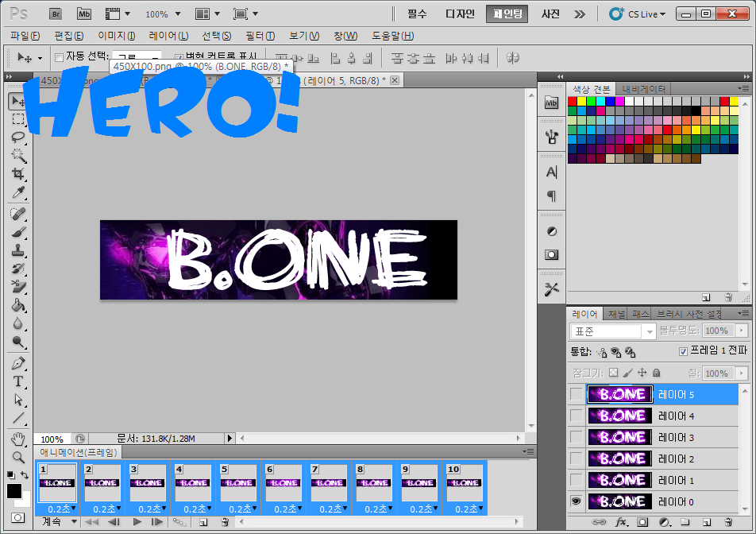Select the 레이어 0 layer row
Image resolution: width=756 pixels, height=534 pixels.
[662, 501]
